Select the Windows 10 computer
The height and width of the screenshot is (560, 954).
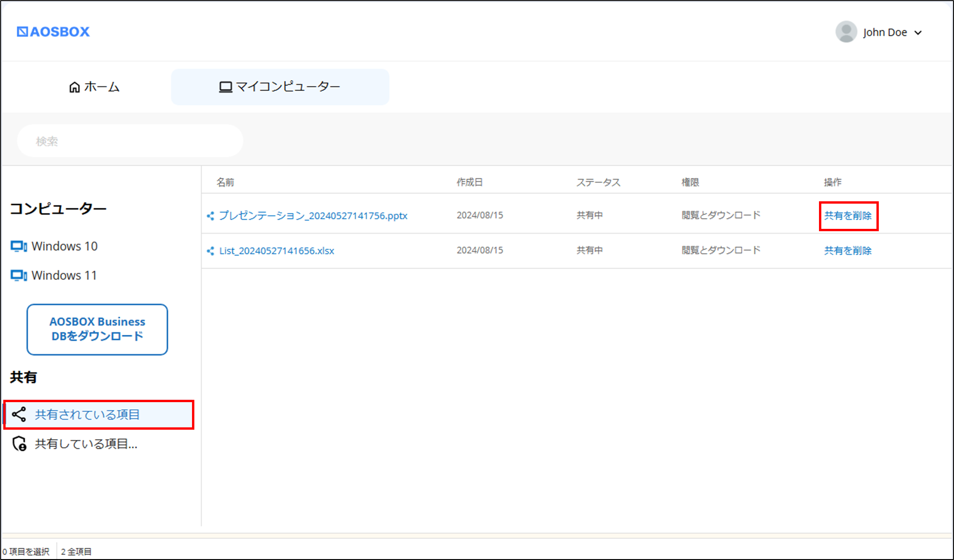(x=54, y=246)
